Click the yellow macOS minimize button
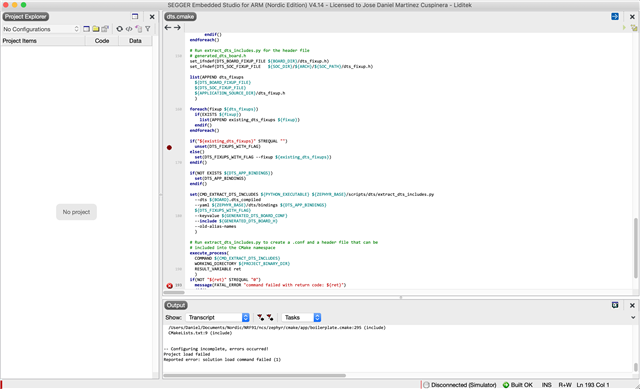This screenshot has height=389, width=640. [x=14, y=5]
